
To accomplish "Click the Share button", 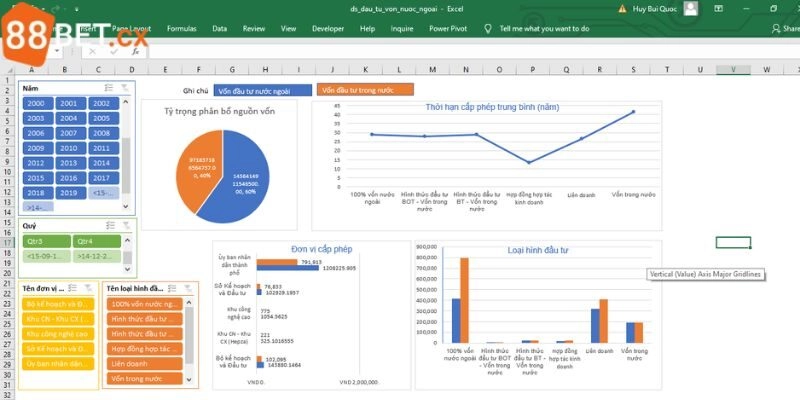I will (784, 29).
